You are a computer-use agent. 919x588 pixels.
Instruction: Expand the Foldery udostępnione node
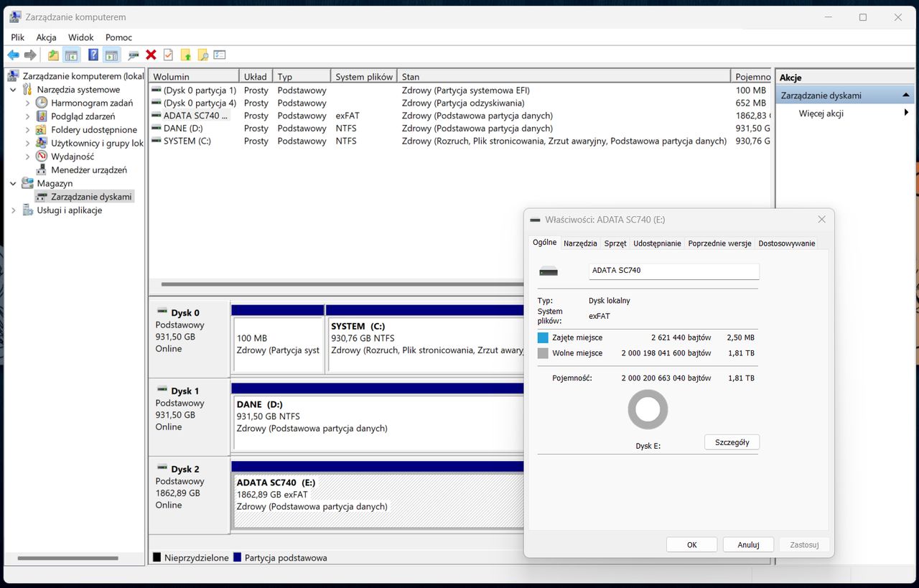27,130
